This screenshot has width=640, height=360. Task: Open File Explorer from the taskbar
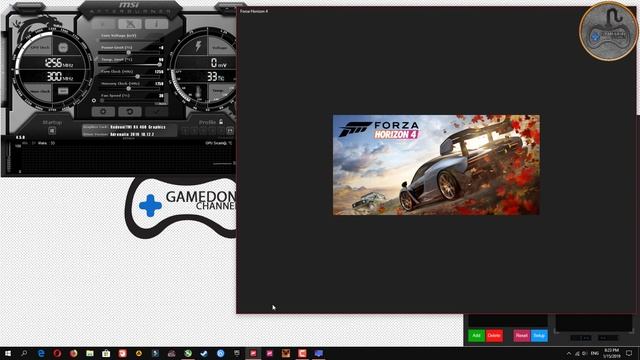pos(90,353)
